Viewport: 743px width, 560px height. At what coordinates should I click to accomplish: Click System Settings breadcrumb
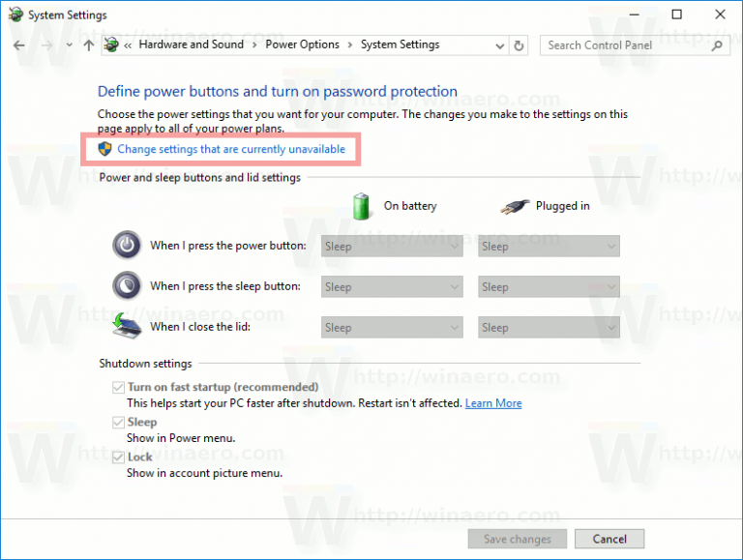pos(400,44)
